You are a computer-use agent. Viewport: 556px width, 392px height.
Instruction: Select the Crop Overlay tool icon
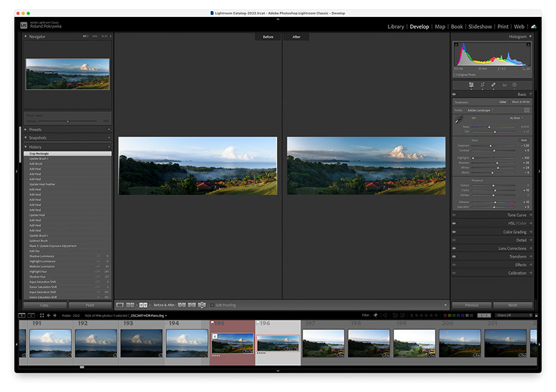(482, 85)
